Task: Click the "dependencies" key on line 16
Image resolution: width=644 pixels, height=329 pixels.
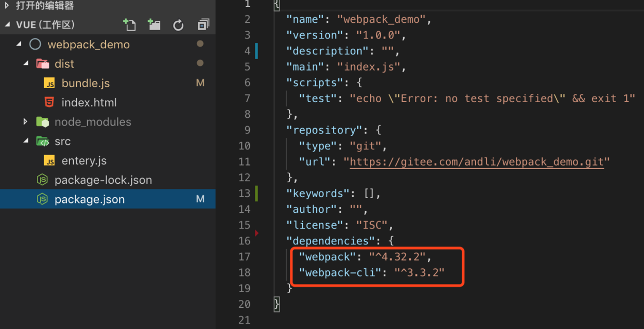Action: tap(330, 241)
